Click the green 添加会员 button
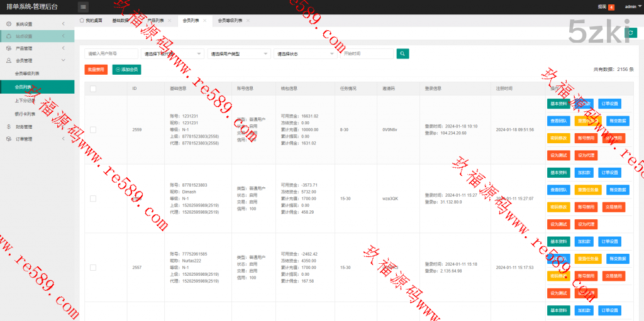The height and width of the screenshot is (321, 644). pyautogui.click(x=126, y=70)
